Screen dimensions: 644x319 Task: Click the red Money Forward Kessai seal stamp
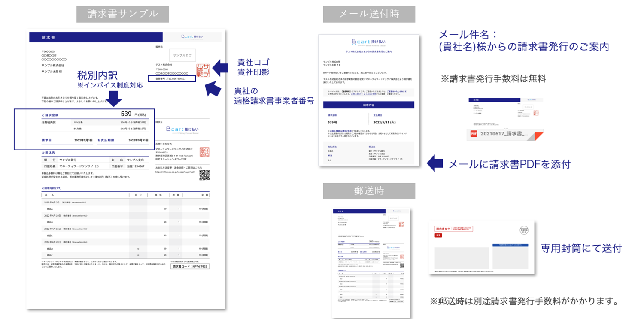[x=204, y=153]
